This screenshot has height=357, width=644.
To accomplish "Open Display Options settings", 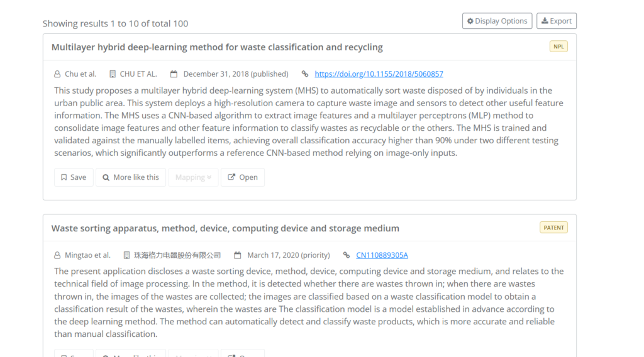I will [497, 21].
